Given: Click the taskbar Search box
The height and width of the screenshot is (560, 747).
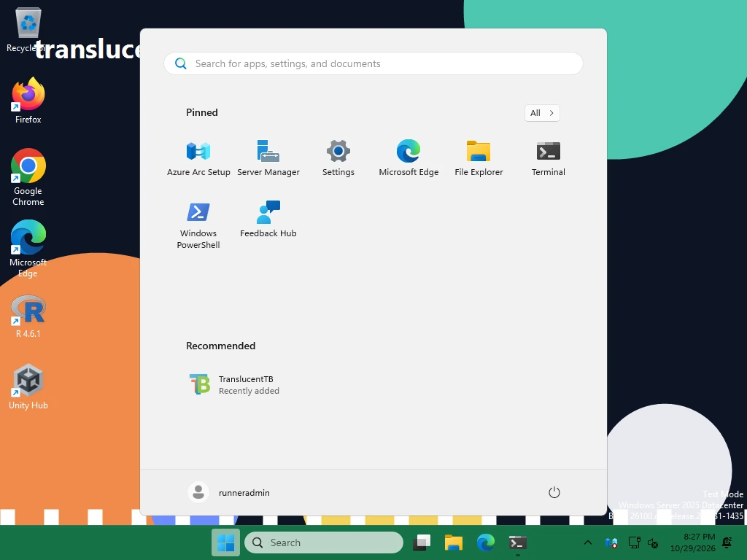Looking at the screenshot, I should coord(324,542).
